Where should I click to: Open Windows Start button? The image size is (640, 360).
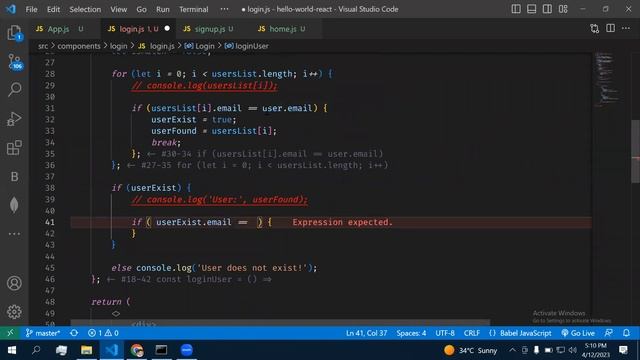pyautogui.click(x=11, y=350)
